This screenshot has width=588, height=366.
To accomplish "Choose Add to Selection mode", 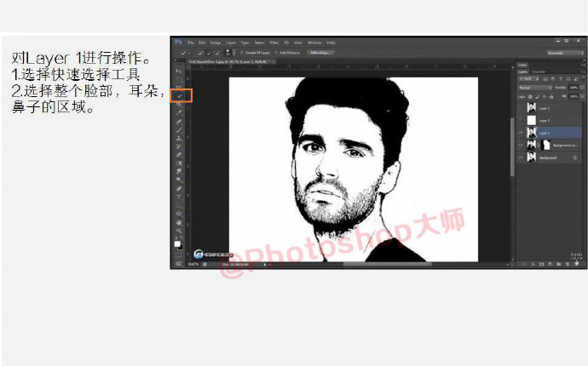I will [x=209, y=53].
